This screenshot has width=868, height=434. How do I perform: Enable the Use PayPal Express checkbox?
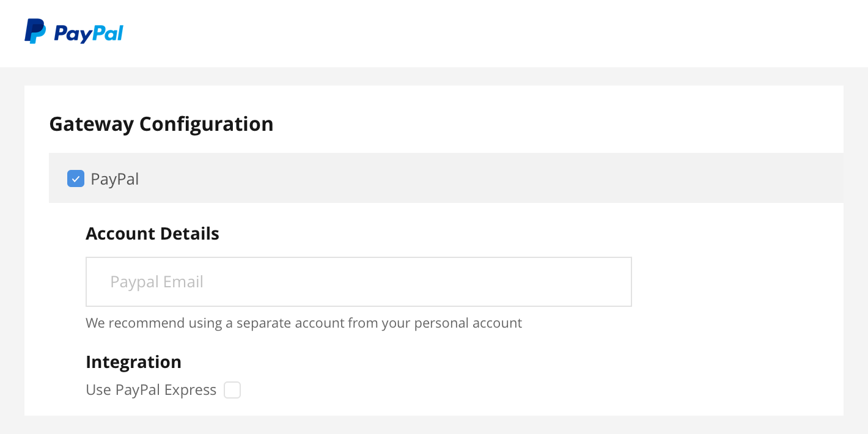click(x=232, y=390)
